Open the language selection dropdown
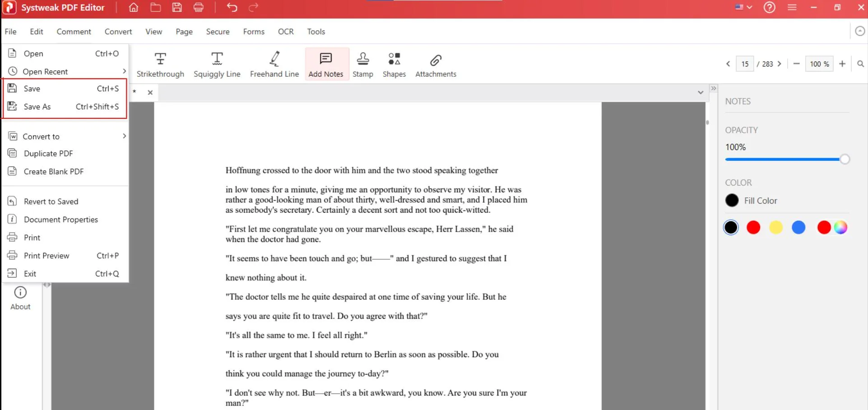Screen dimensions: 868x410 (x=743, y=7)
